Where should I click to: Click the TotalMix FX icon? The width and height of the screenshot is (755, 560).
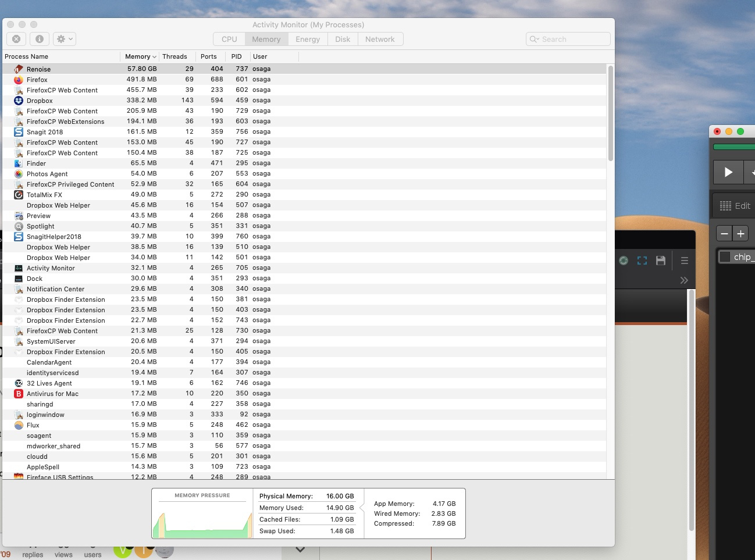[x=19, y=195]
